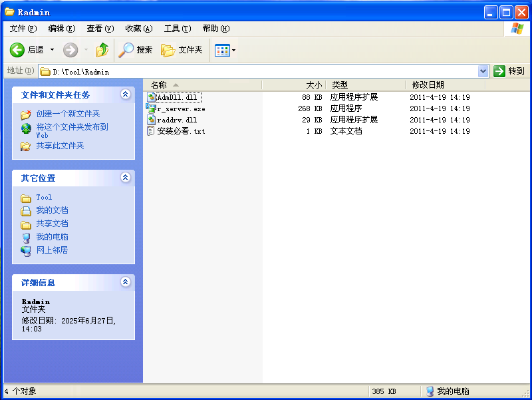532x400 pixels.
Task: Click the AdmDll.dll file icon
Action: click(151, 97)
